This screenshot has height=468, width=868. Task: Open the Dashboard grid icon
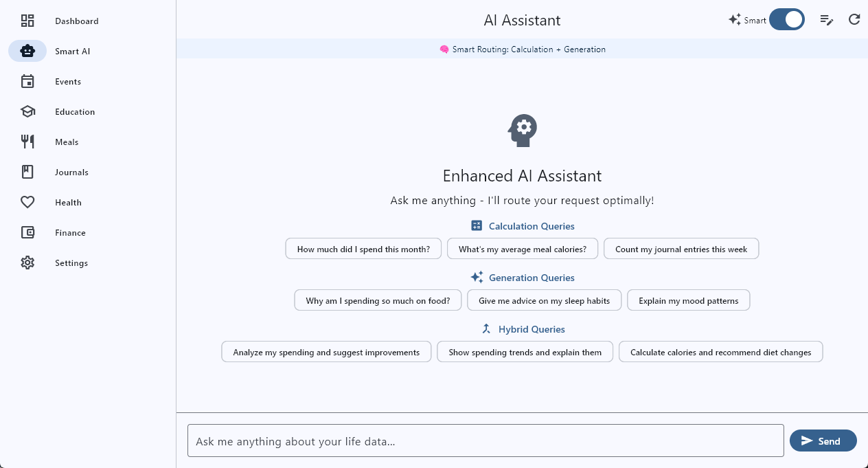click(27, 21)
